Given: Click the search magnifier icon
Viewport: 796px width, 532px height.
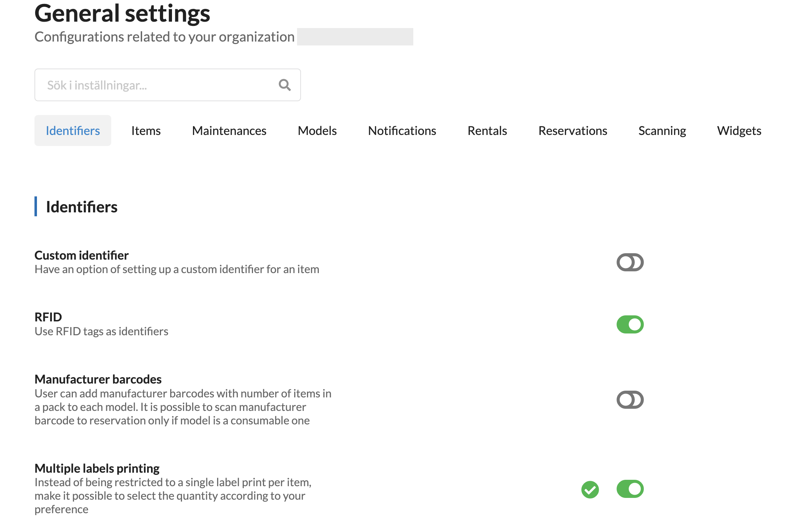Looking at the screenshot, I should (285, 85).
